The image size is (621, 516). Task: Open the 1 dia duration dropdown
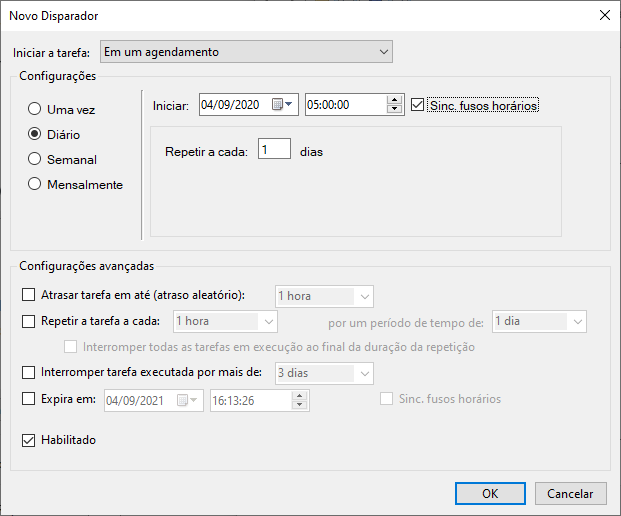(x=539, y=322)
